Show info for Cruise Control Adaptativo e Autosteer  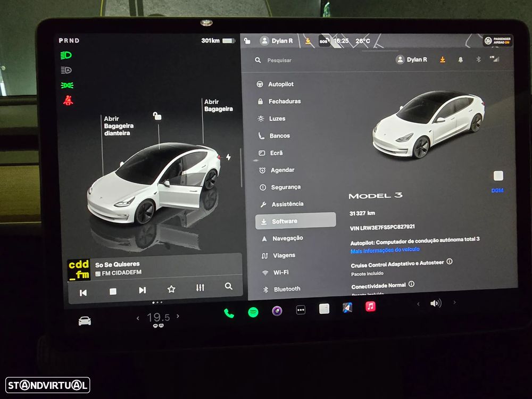[450, 261]
